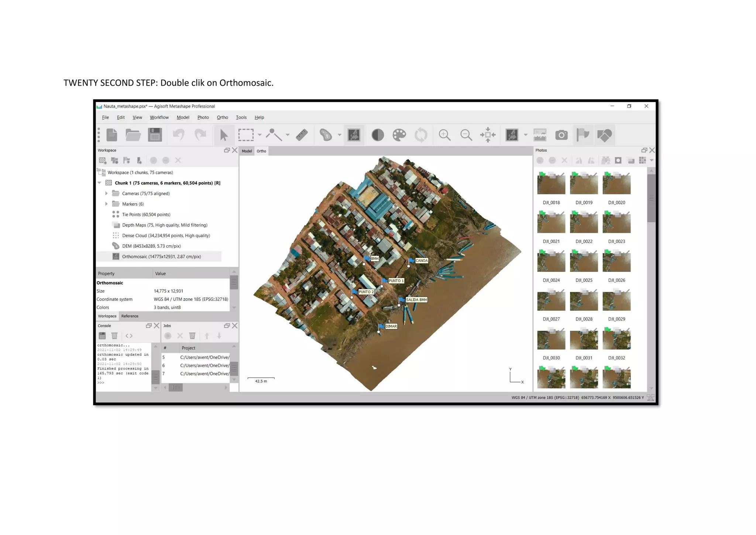Screen dimensions: 756x535
Task: Expand the Cameras folder tree node
Action: tap(106, 193)
